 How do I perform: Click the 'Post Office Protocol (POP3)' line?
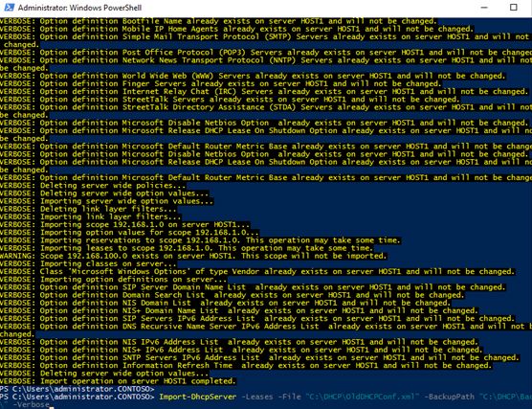pyautogui.click(x=266, y=53)
